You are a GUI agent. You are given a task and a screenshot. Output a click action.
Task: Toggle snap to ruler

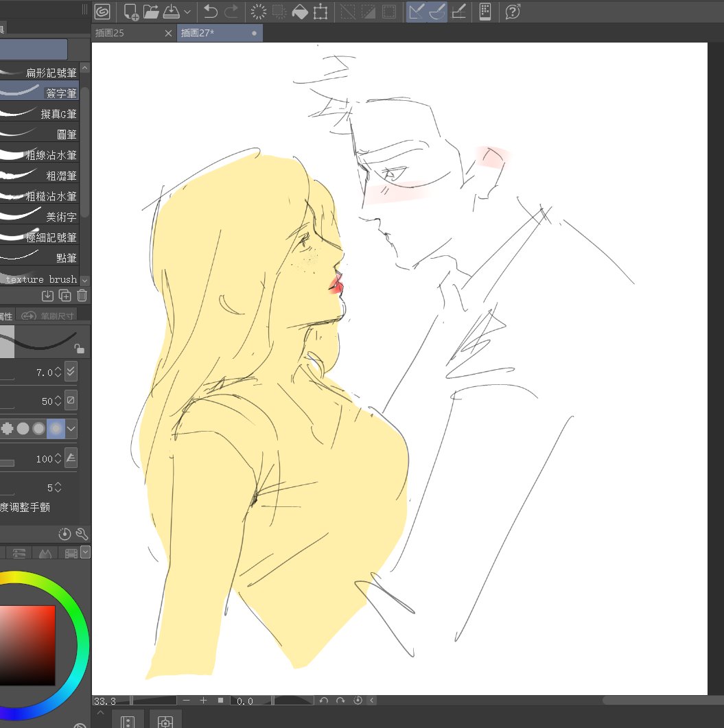point(417,12)
